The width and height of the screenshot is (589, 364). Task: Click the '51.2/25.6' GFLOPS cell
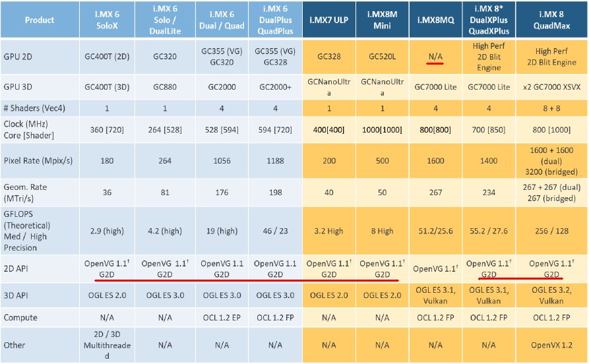tap(436, 231)
